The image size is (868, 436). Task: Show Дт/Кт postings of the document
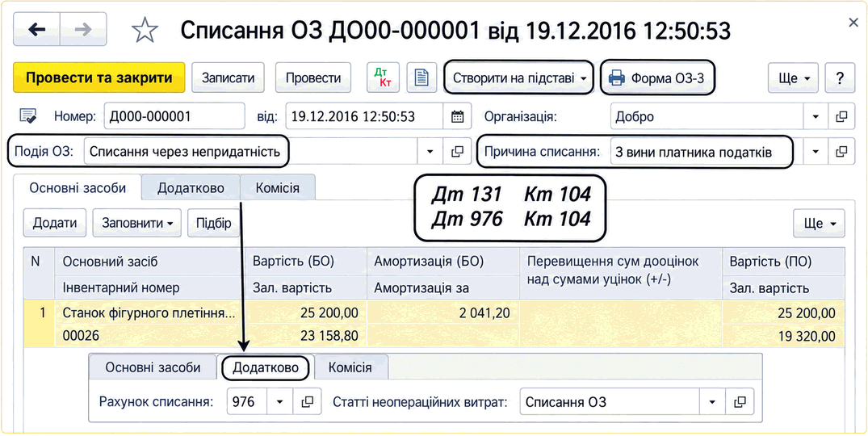click(x=383, y=78)
